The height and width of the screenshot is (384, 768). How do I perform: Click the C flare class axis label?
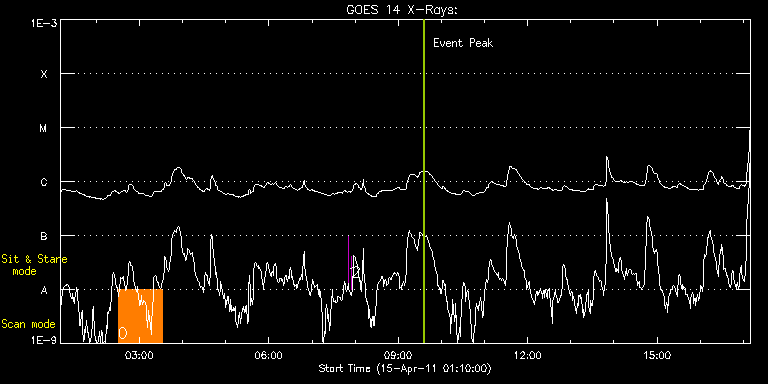(x=44, y=182)
